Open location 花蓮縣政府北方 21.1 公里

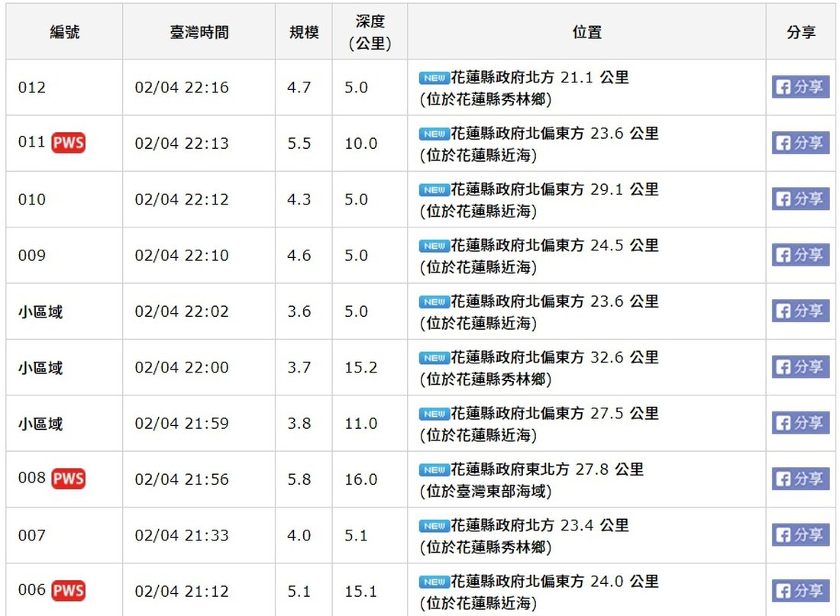pos(539,78)
